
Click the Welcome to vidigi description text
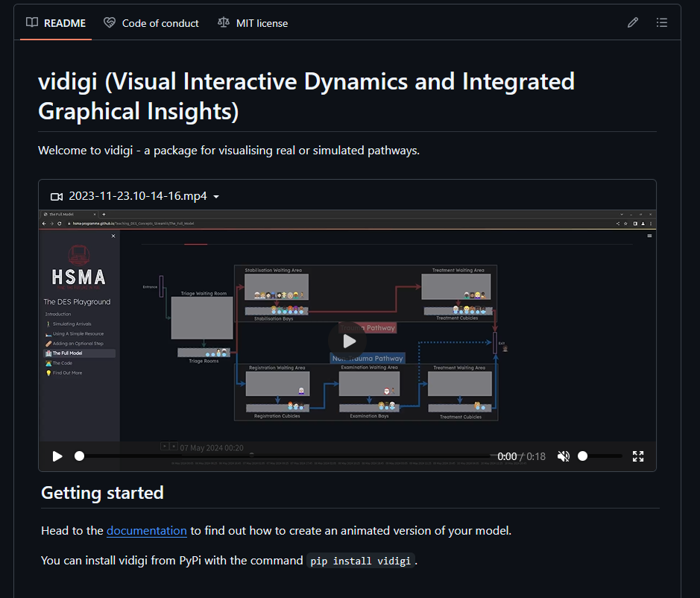pyautogui.click(x=229, y=151)
